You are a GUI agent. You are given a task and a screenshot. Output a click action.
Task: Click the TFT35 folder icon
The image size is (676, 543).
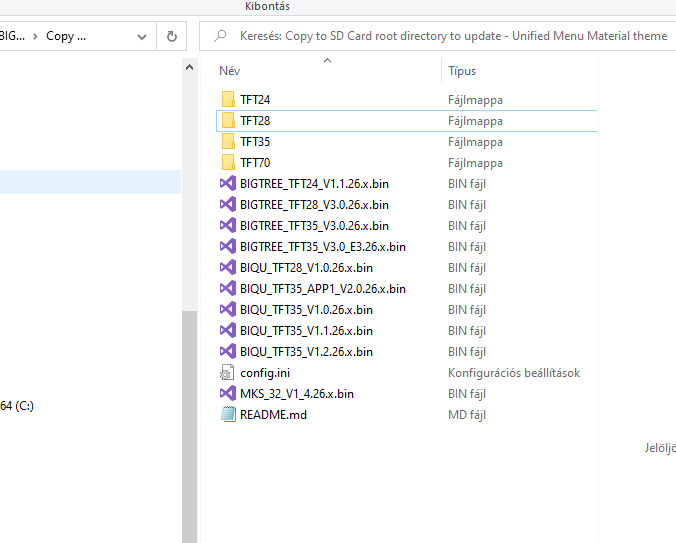(228, 142)
